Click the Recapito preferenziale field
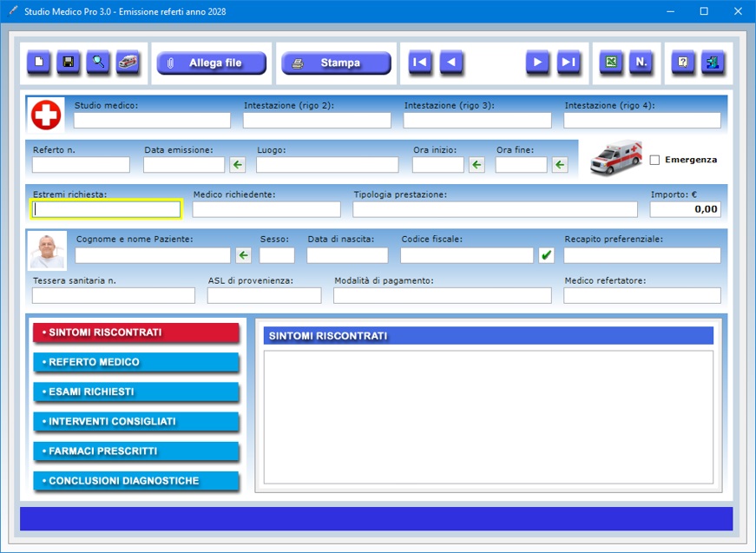Screen dimensions: 756x553 click(642, 255)
